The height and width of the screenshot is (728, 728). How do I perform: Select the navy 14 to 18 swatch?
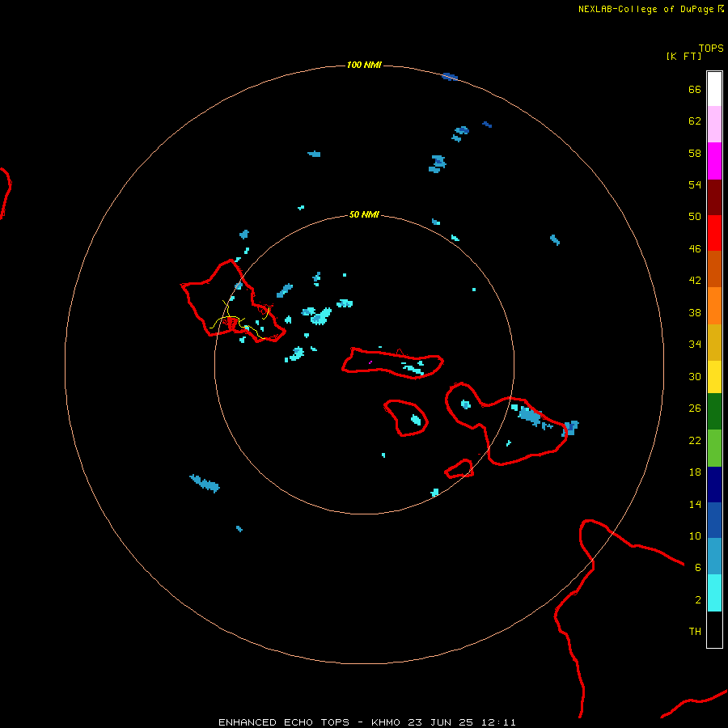[x=714, y=485]
